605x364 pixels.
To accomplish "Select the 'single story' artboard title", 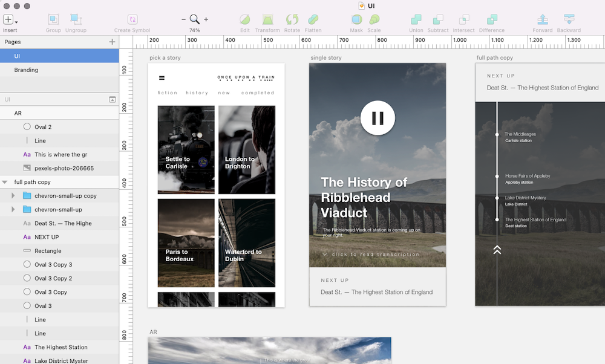I will click(326, 58).
